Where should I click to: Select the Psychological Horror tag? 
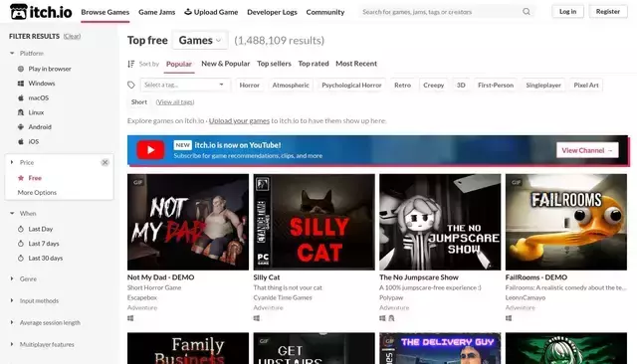click(351, 85)
